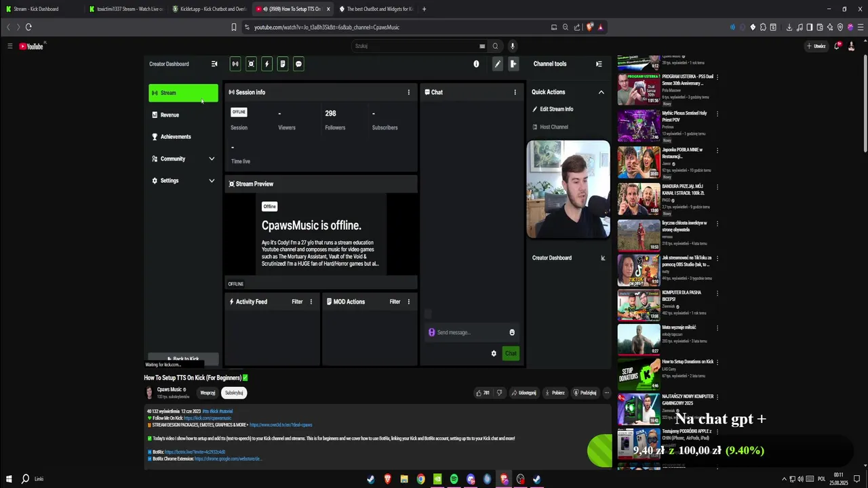868x488 pixels.
Task: Toggle the Stream Preview widget icon
Action: click(251, 64)
